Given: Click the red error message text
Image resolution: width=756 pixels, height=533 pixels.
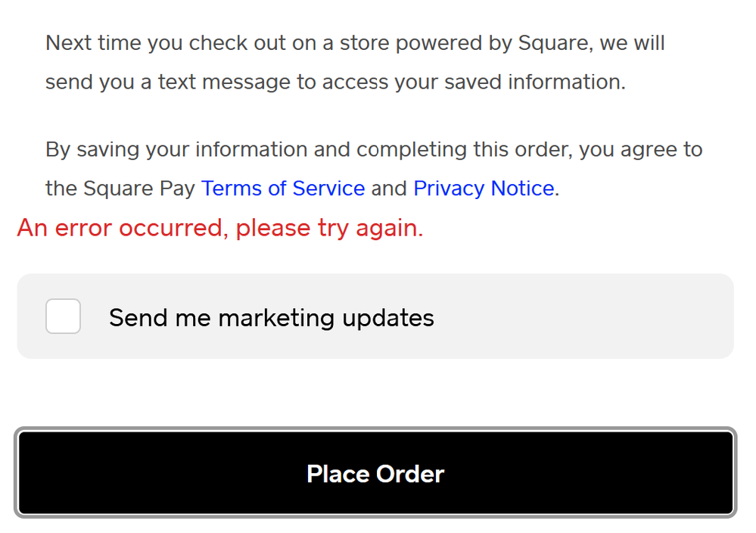Looking at the screenshot, I should 220,228.
